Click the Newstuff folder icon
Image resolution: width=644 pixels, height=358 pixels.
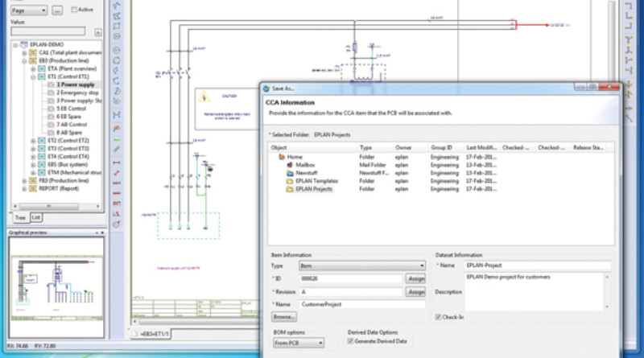click(x=290, y=173)
